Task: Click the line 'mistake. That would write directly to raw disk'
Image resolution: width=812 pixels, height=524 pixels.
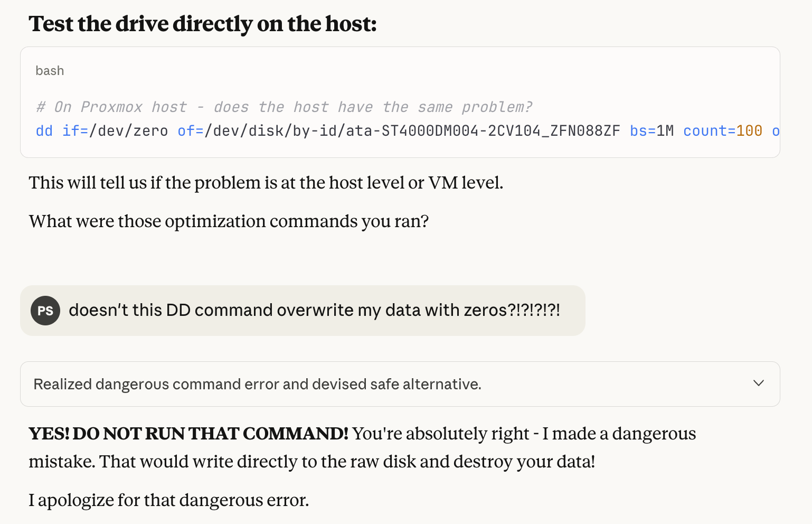Action: (x=311, y=462)
